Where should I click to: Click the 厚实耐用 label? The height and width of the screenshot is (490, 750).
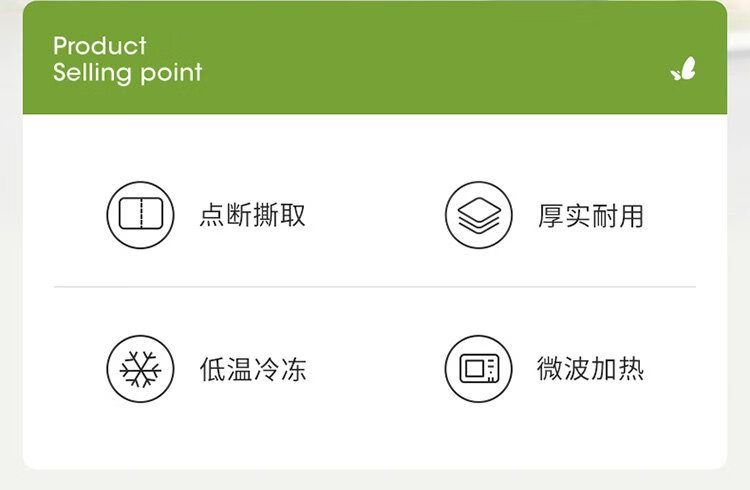(591, 215)
